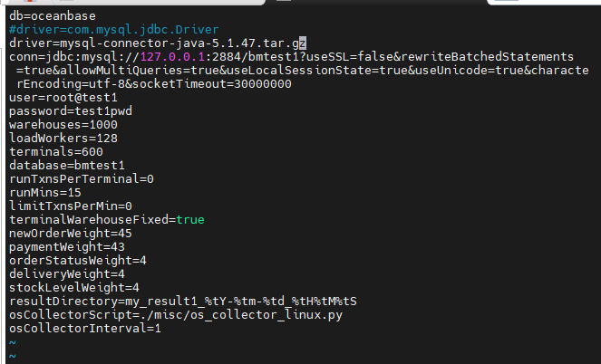Click the runMins=15 setting
Screen dimensions: 601x364
click(x=45, y=193)
